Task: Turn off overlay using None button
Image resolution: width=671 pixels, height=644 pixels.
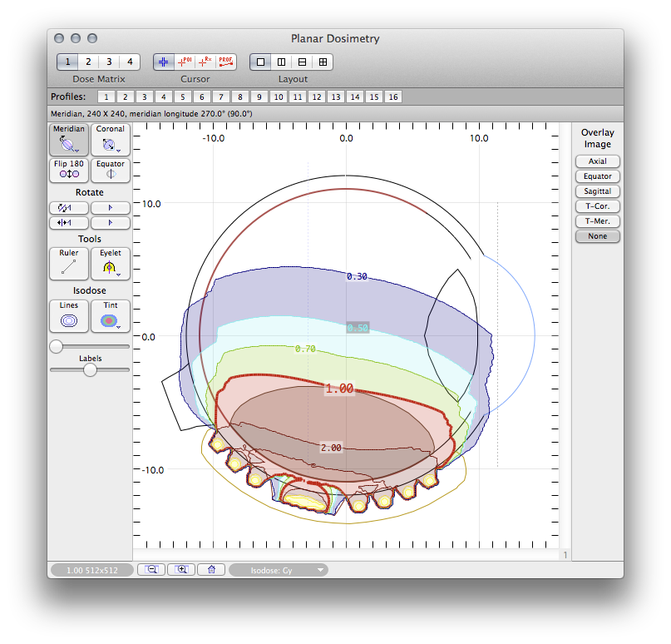Action: point(597,235)
